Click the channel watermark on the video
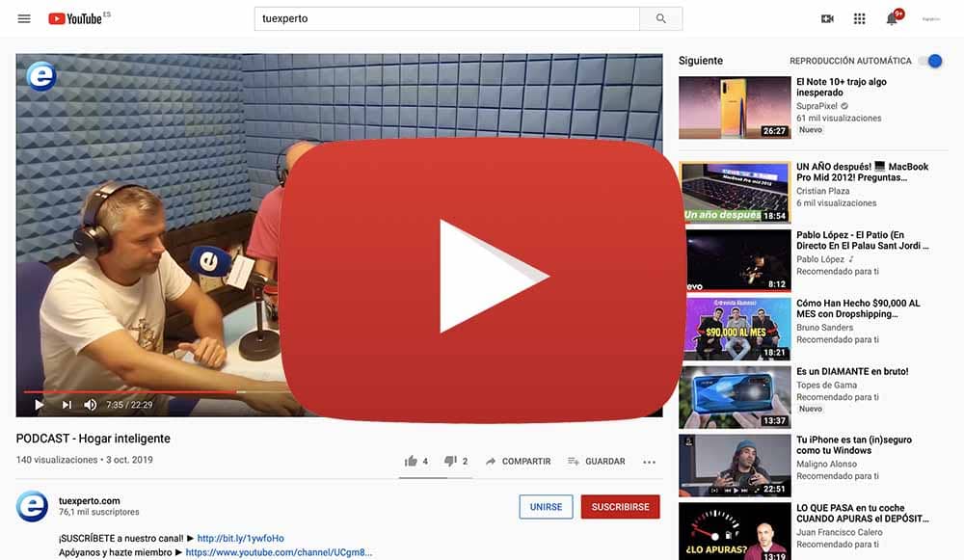The height and width of the screenshot is (560, 964). (x=41, y=75)
